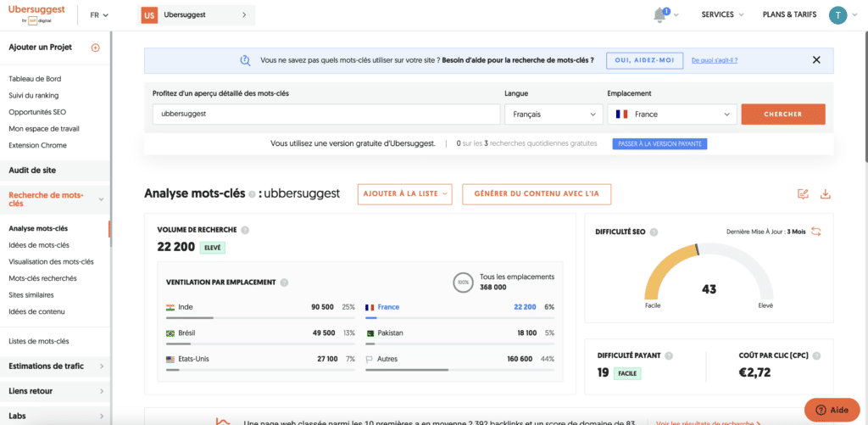Click Oui, aidez-moi button

(x=644, y=60)
